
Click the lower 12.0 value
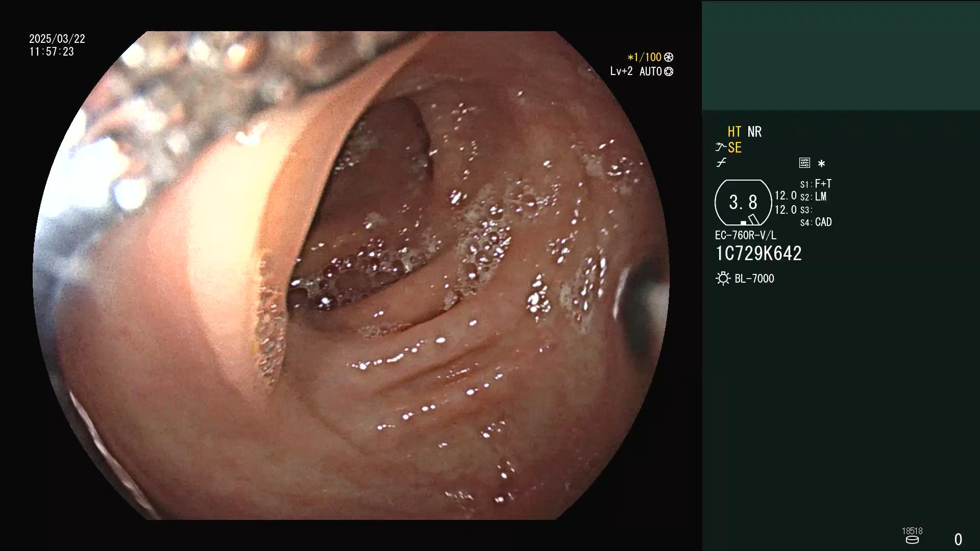click(786, 210)
